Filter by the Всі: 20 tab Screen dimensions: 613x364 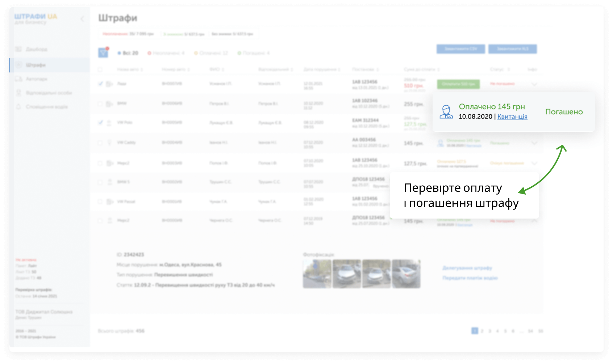pos(128,53)
